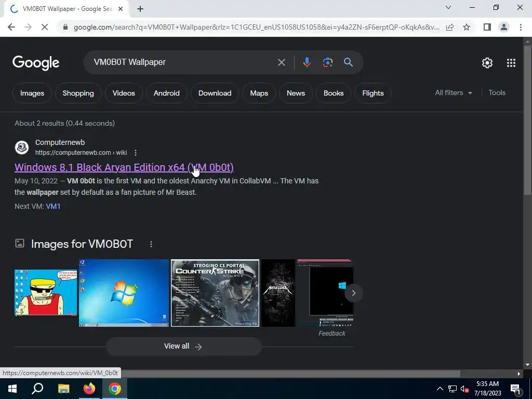The width and height of the screenshot is (532, 399).
Task: Switch to Flights results
Action: [x=373, y=94]
